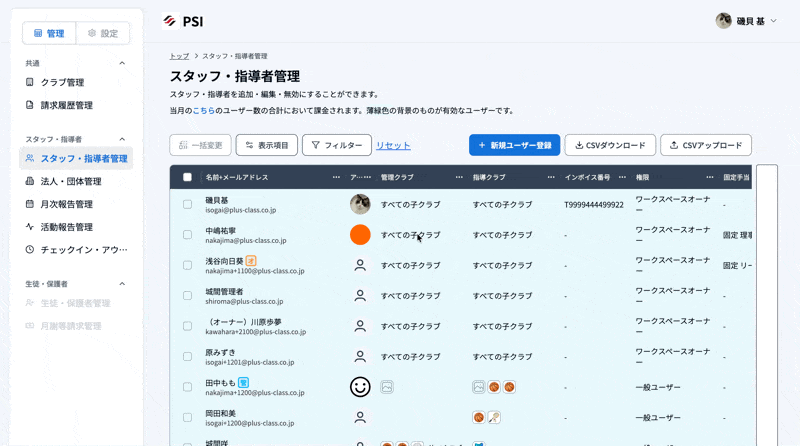Open インボイス番号 column options menu

622,177
